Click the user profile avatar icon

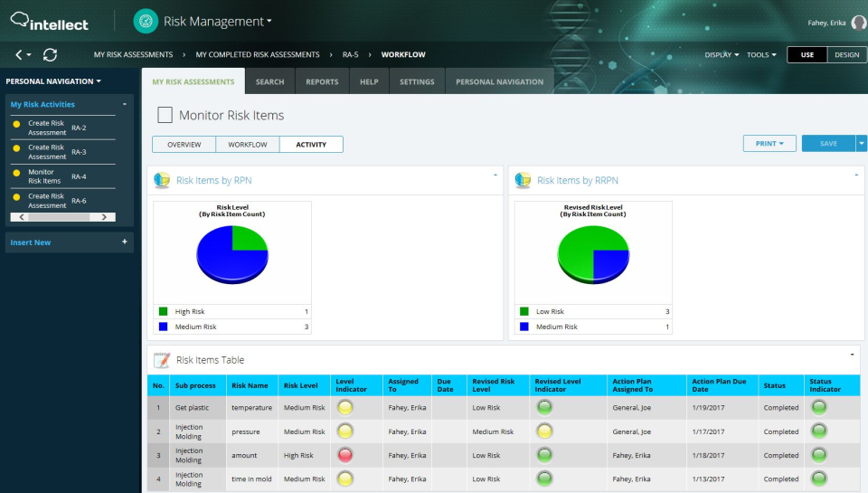(858, 23)
